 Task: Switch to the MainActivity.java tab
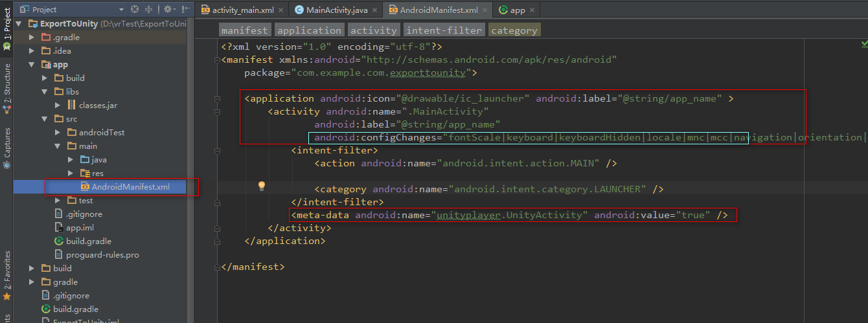point(332,10)
